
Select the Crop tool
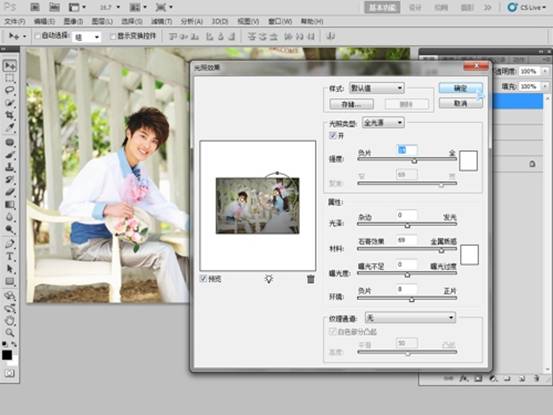point(10,115)
